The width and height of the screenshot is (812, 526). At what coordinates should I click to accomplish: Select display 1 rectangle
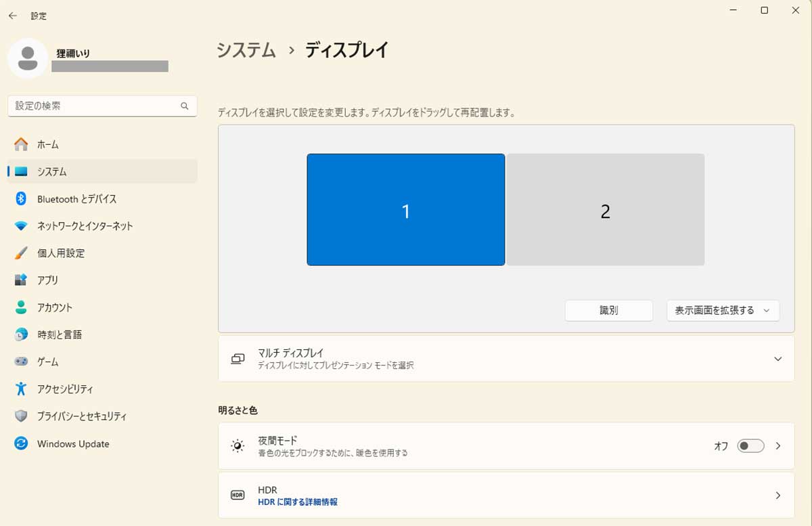point(406,210)
